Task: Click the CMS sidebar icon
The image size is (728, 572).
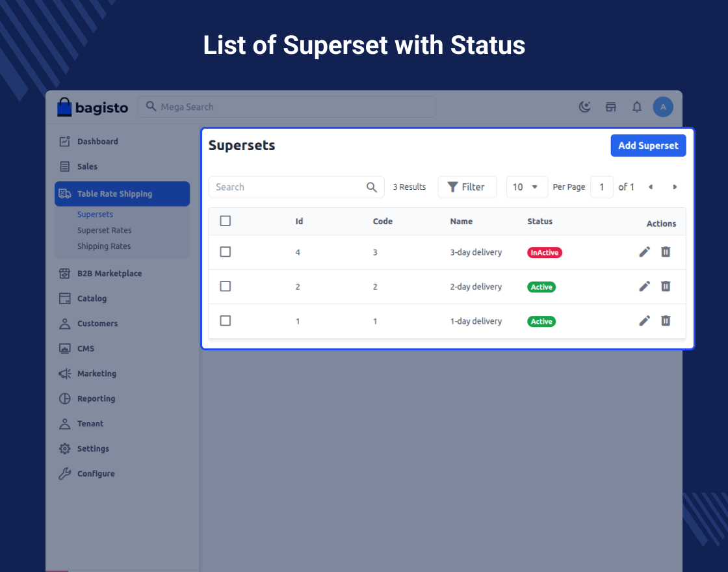Action: 64,348
